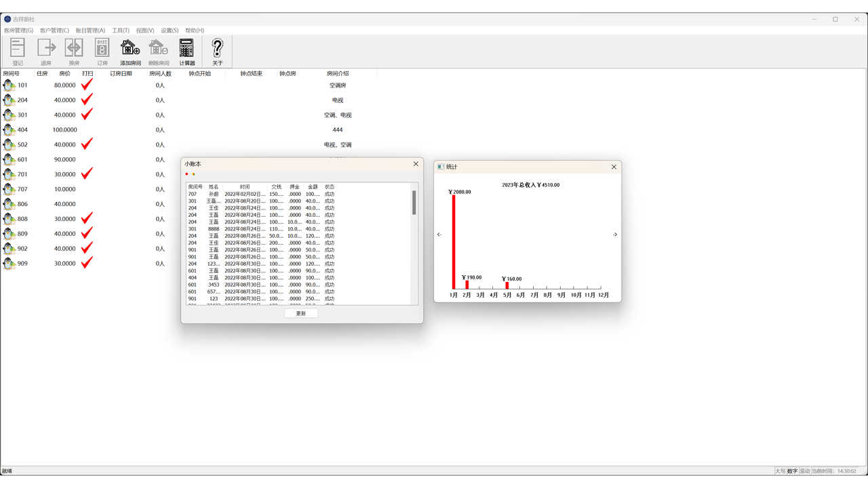Click the 登记 (check-in) toolbar icon

coord(18,48)
